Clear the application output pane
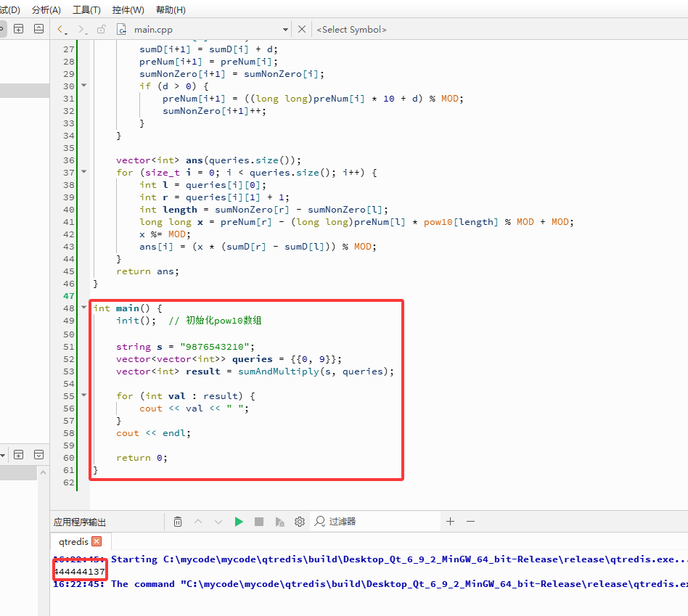Image resolution: width=688 pixels, height=616 pixels. (x=178, y=522)
